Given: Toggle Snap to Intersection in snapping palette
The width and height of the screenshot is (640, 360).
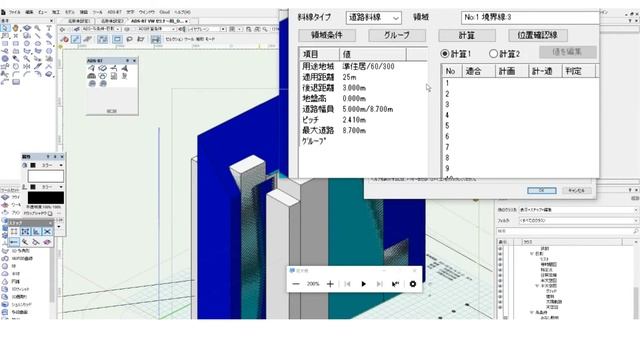Looking at the screenshot, I should tap(48, 231).
